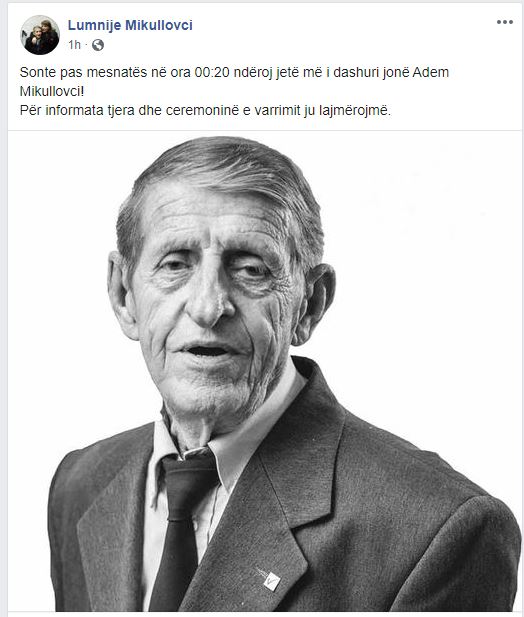Click the public globe privacy icon

[x=98, y=45]
